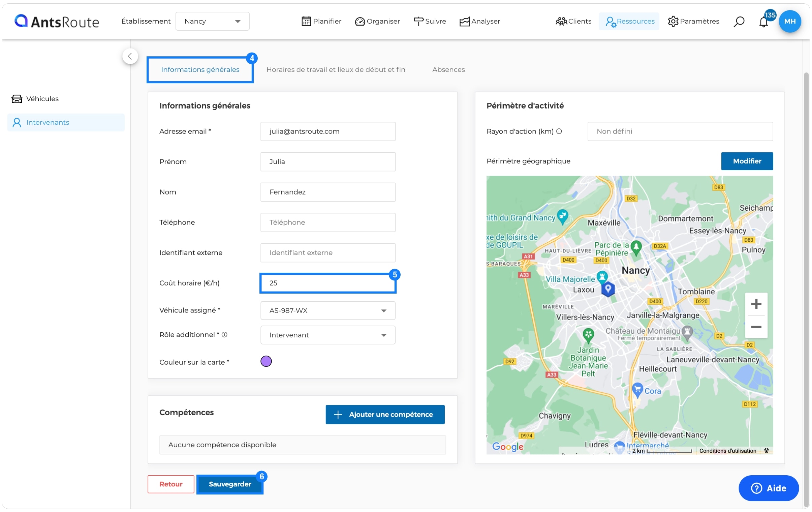
Task: Open the Aide help button
Action: click(769, 488)
